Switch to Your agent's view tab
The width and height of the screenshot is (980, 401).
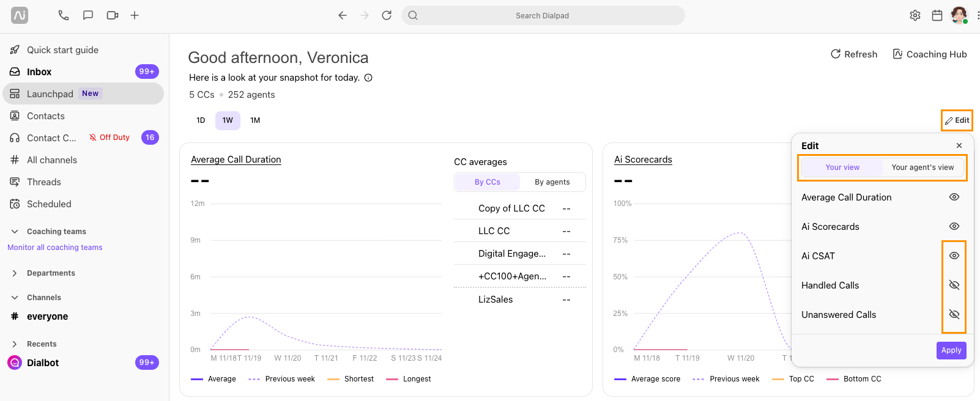tap(922, 167)
